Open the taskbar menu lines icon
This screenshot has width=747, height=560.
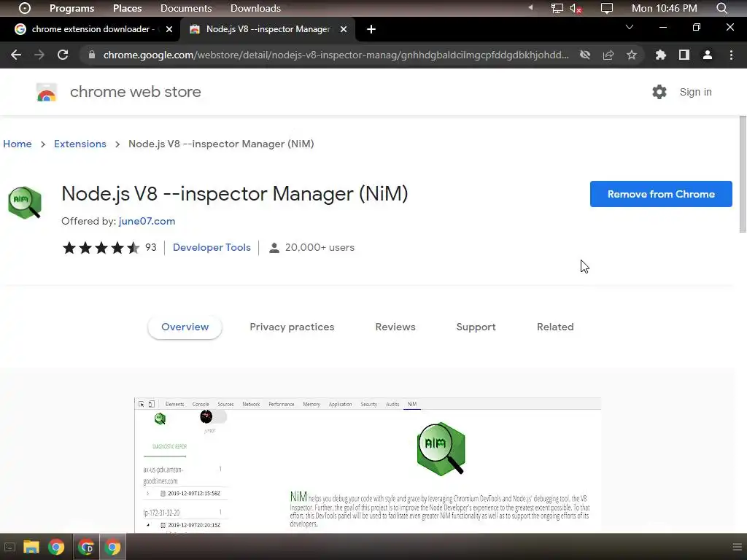[x=737, y=547]
